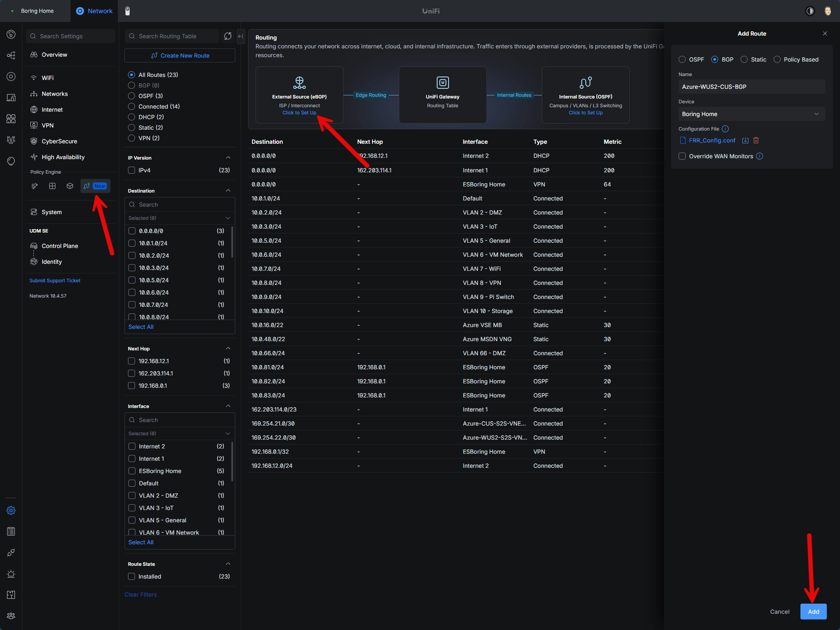The width and height of the screenshot is (840, 630).
Task: Select the Policy Based route type radio
Action: [777, 59]
